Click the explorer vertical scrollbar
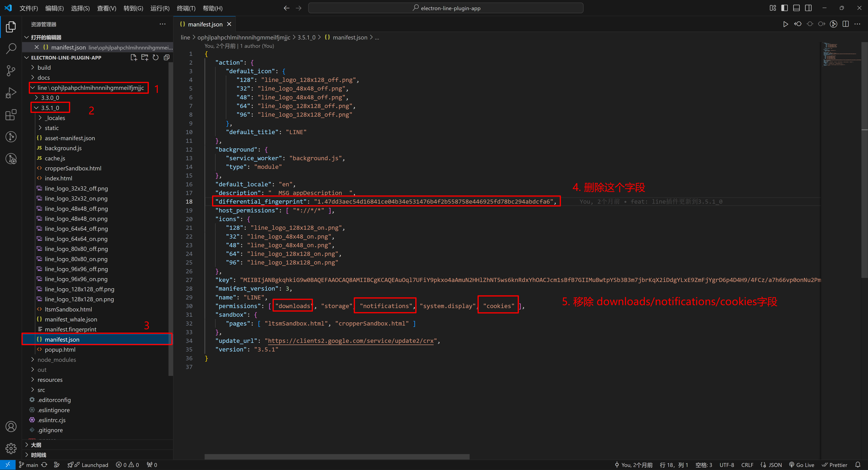 [171, 219]
